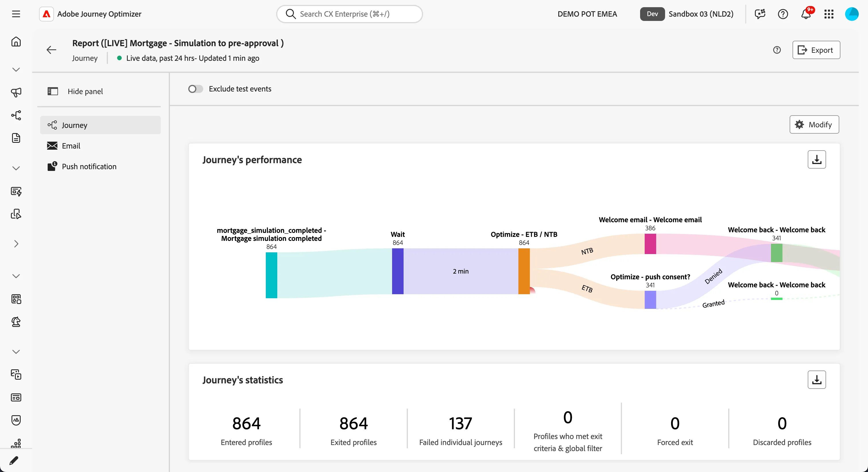Toggle Exclude test events switch
The width and height of the screenshot is (868, 472).
(195, 89)
